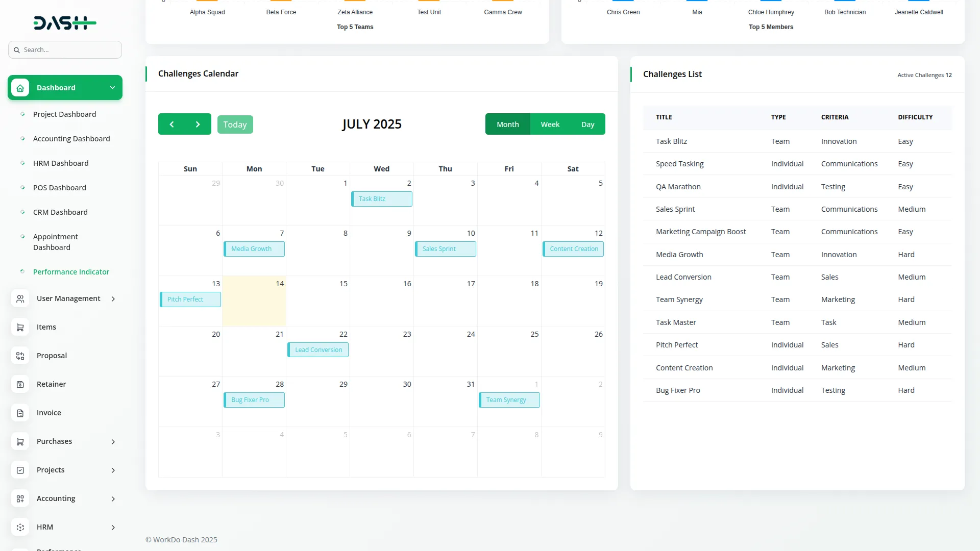The height and width of the screenshot is (551, 980).
Task: Click the Items cart icon
Action: [x=20, y=328]
